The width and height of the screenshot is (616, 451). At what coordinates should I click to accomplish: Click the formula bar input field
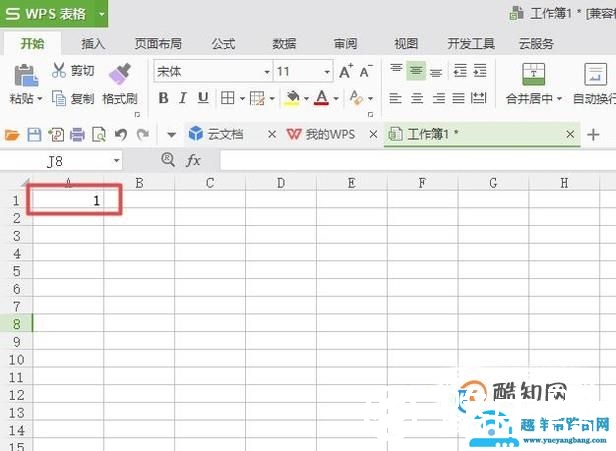pos(418,160)
